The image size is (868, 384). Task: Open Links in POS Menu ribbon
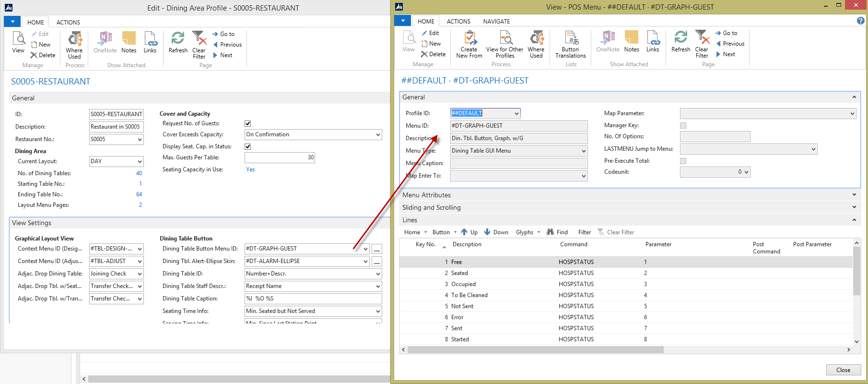tap(653, 41)
